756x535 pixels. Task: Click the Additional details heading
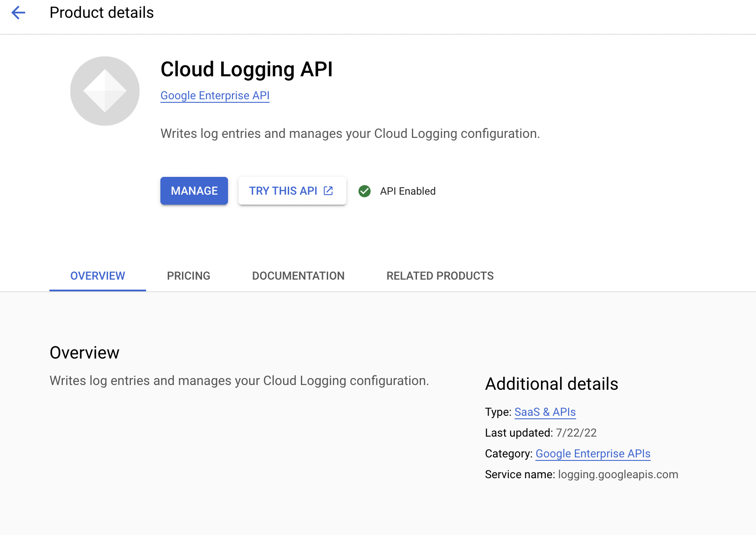pos(551,384)
